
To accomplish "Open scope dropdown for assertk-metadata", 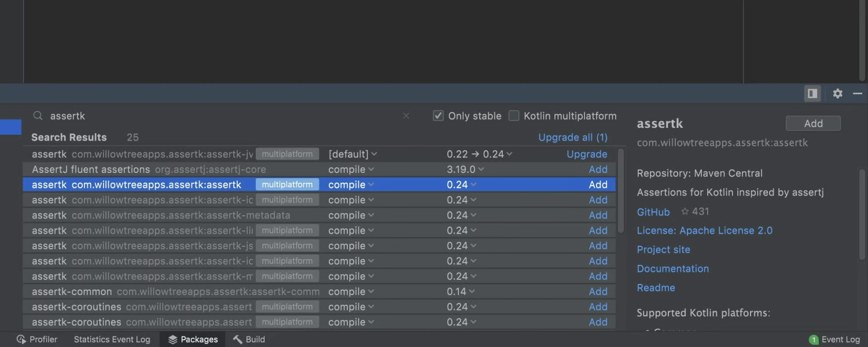I will pyautogui.click(x=351, y=215).
